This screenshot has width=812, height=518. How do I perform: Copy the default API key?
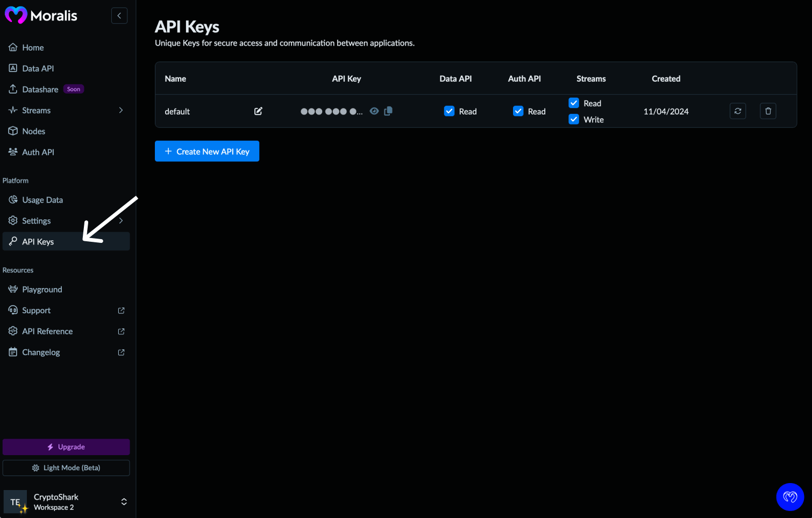click(x=388, y=111)
